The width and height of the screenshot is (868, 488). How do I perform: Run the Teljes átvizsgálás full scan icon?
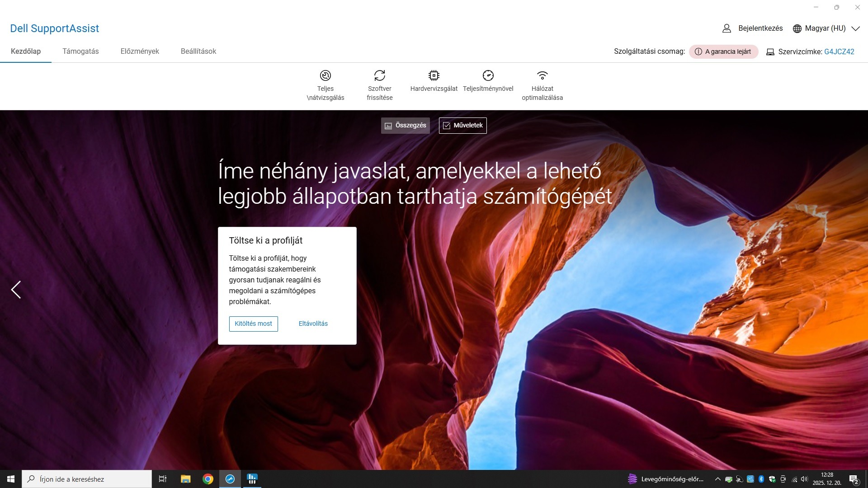pos(325,75)
